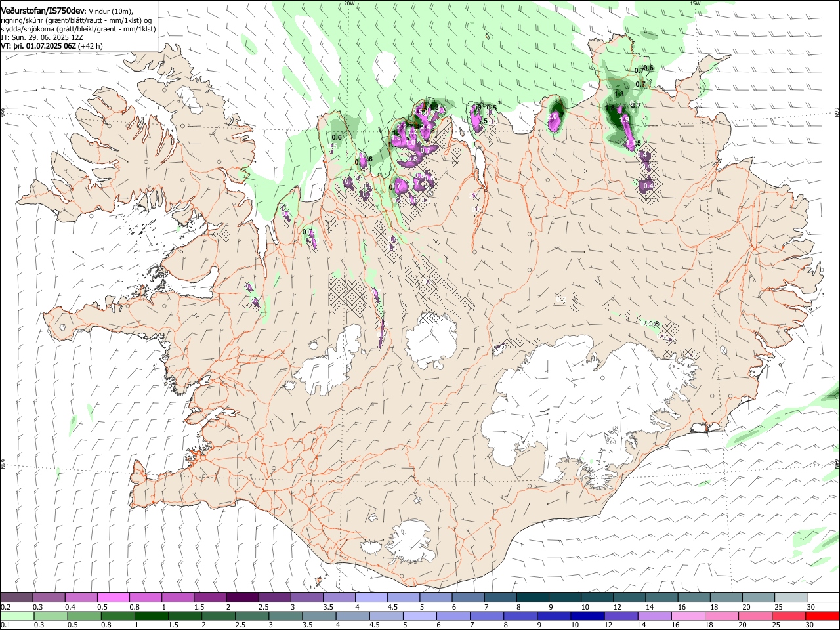Pick the light lavender swatch at 4 snow legend
The width and height of the screenshot is (840, 630).
[x=371, y=597]
